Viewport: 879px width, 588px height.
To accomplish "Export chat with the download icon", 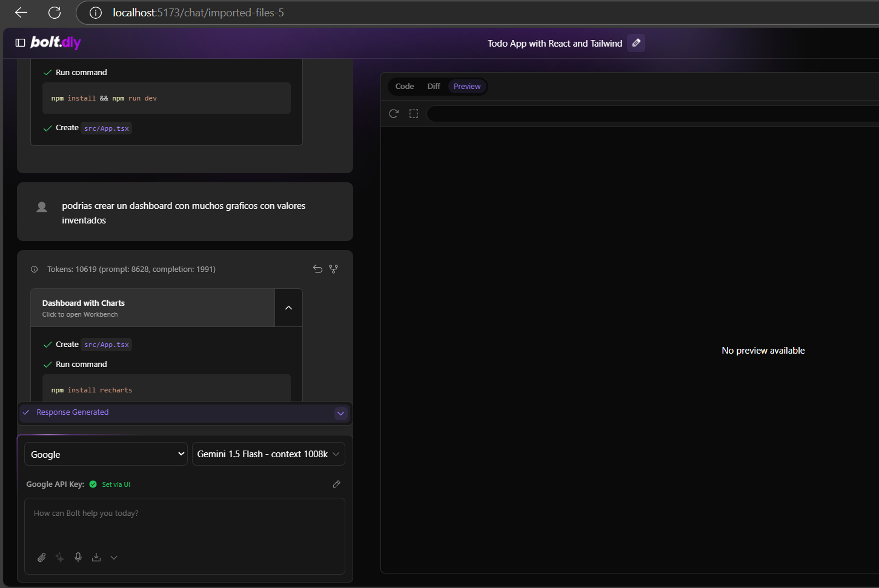I will coord(96,557).
